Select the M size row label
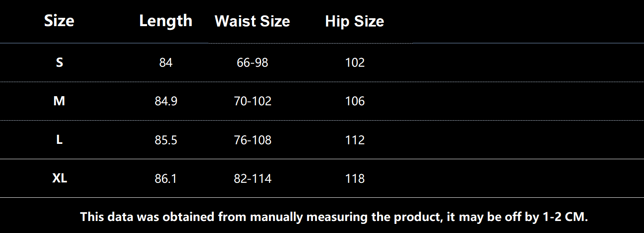644x233 pixels. point(59,101)
